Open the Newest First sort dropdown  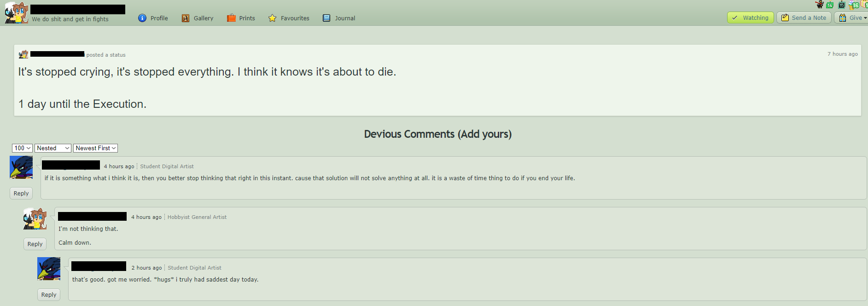[x=96, y=148]
